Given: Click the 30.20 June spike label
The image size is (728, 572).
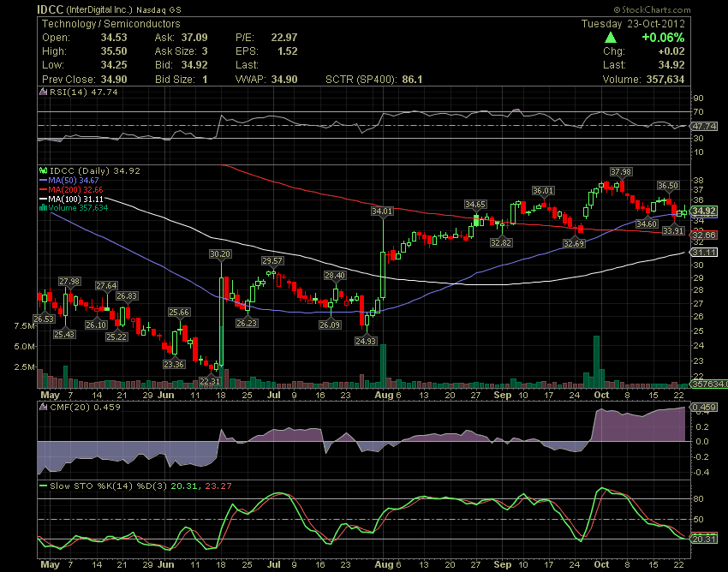Looking at the screenshot, I should click(x=220, y=254).
